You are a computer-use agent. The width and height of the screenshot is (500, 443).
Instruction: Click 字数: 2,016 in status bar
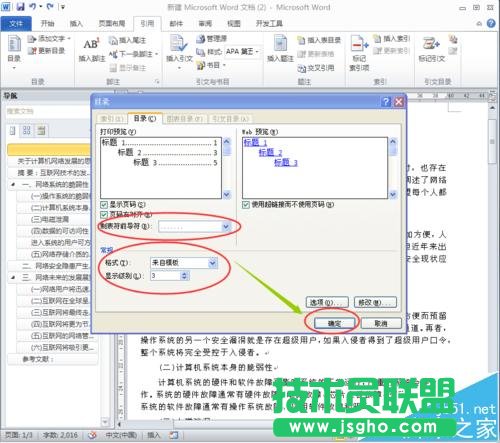point(60,435)
